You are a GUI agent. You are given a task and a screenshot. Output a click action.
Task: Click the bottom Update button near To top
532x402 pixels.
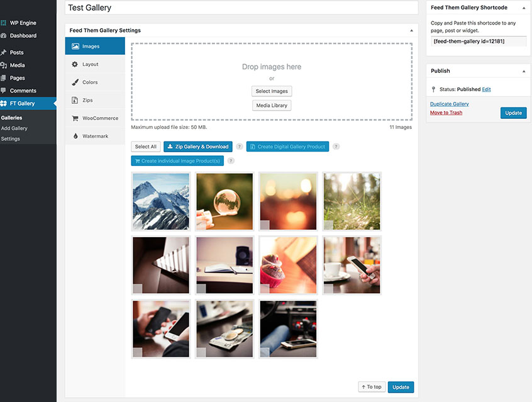pyautogui.click(x=401, y=388)
